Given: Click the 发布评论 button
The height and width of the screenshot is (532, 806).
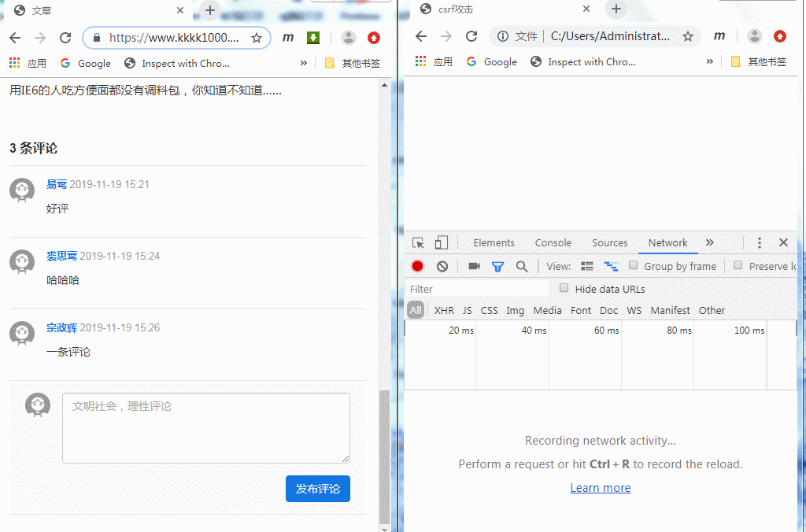Looking at the screenshot, I should (x=318, y=489).
